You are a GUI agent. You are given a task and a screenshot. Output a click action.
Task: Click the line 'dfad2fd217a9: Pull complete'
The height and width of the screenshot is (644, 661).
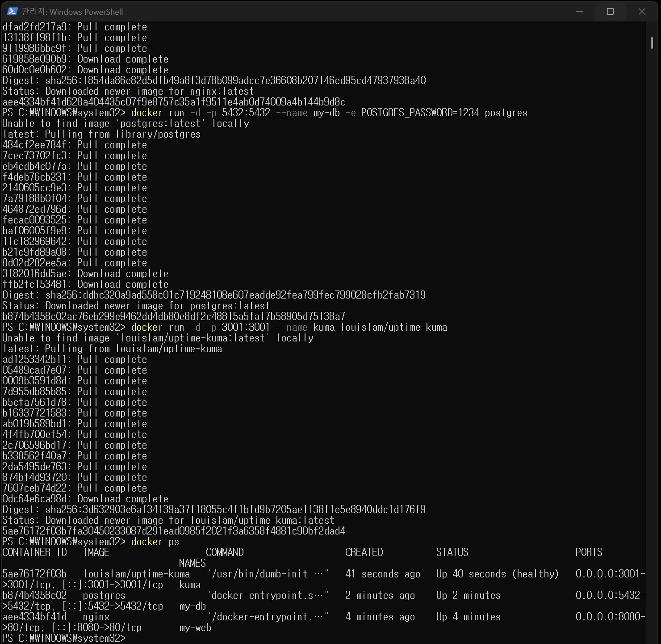point(75,27)
